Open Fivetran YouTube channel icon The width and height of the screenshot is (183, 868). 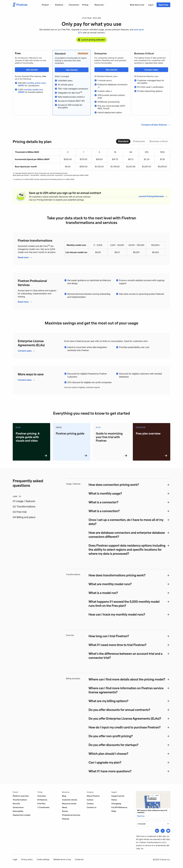coord(168,831)
